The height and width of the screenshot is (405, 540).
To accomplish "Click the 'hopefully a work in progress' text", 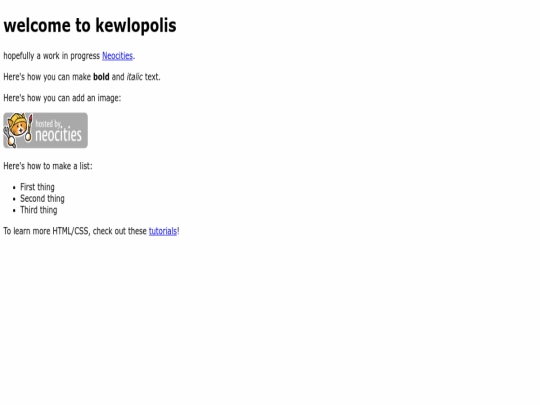I will [52, 56].
